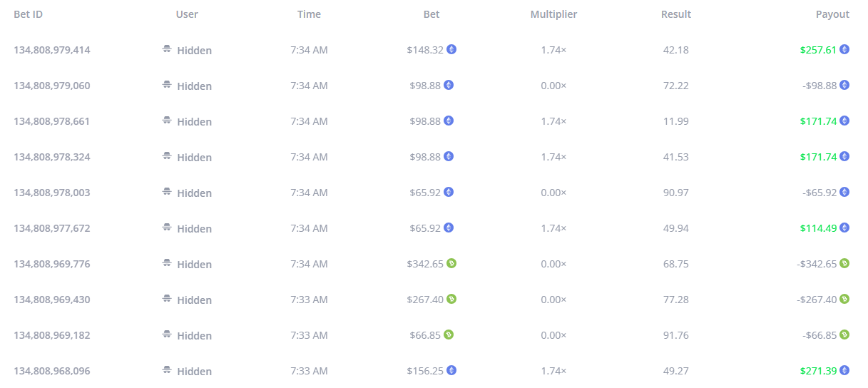Click the coin icon beside $66.85 bet
Viewport: 868px width, 388px height.
click(449, 335)
